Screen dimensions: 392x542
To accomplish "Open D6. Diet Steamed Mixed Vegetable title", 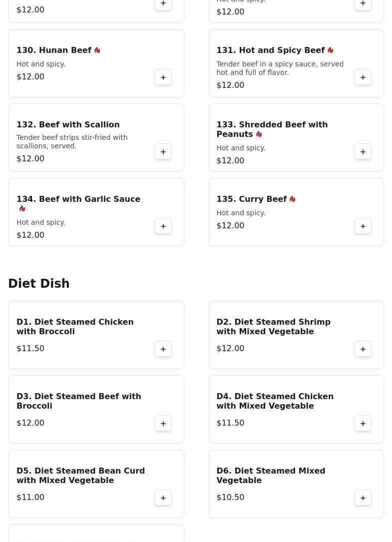I will 271,475.
